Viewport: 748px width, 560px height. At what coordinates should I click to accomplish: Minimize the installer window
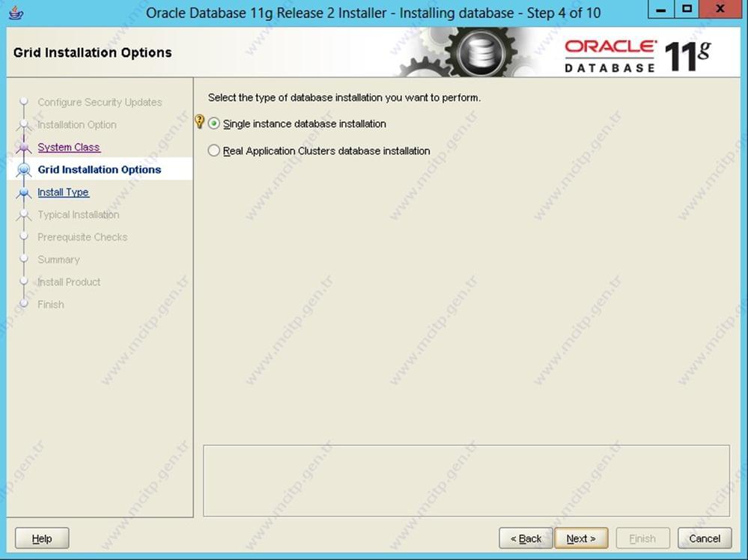pos(660,10)
